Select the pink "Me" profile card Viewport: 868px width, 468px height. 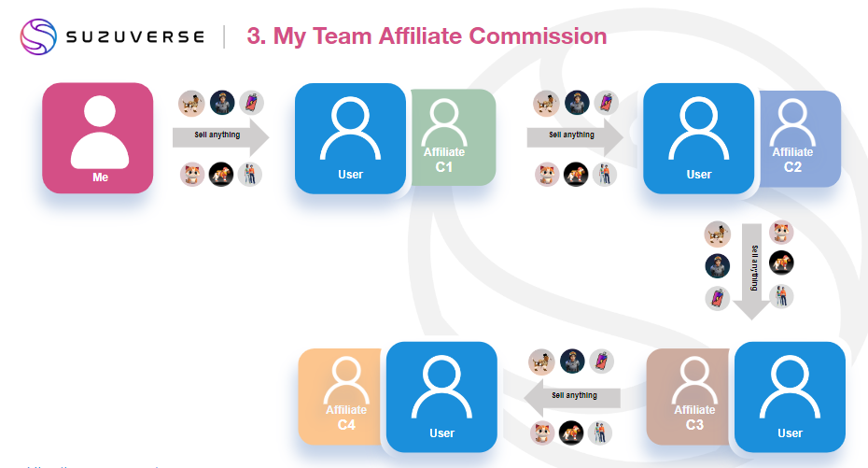pyautogui.click(x=98, y=138)
